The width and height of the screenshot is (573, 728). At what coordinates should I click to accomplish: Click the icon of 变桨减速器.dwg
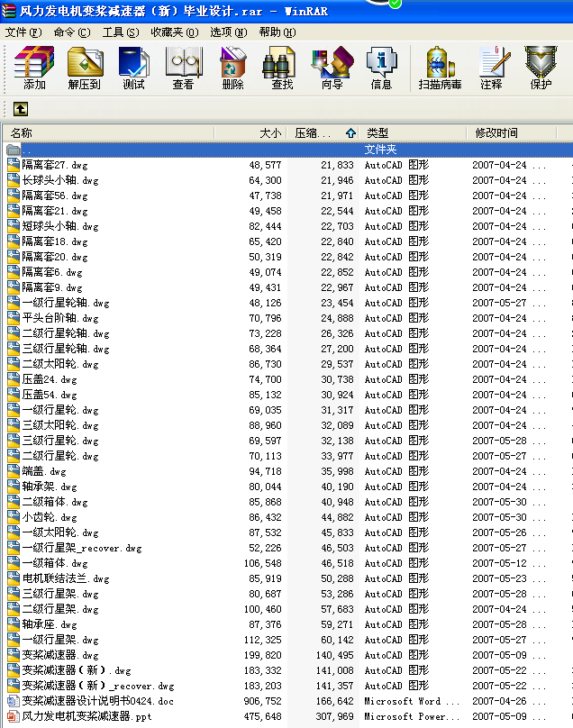(14, 655)
